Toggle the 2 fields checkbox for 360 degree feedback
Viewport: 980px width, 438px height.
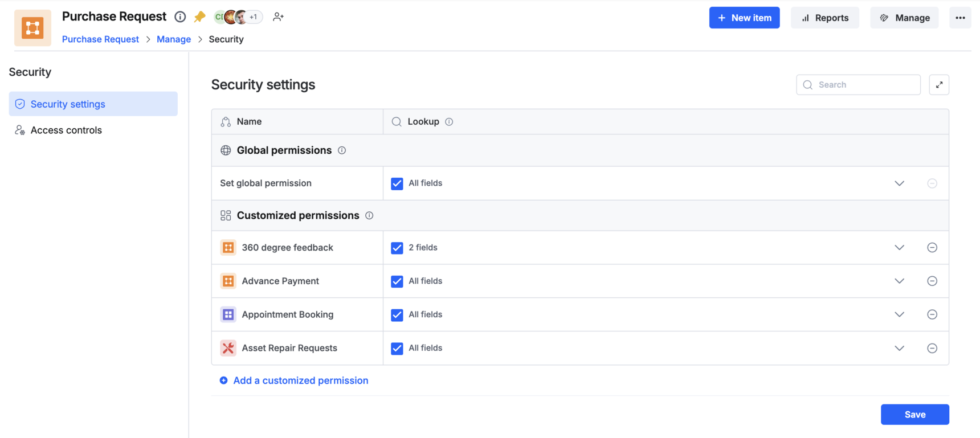[x=397, y=248]
